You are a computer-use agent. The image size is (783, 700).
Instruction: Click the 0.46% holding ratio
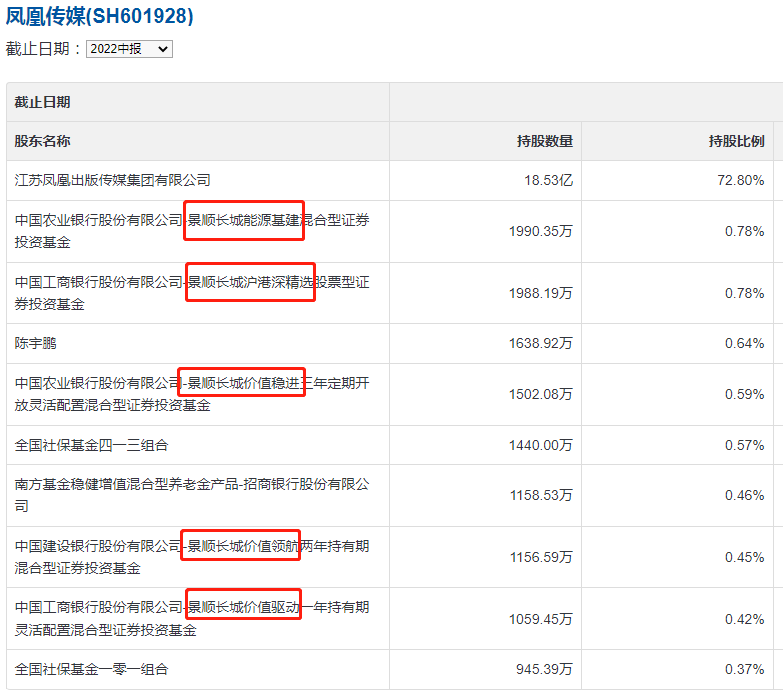[x=745, y=495]
